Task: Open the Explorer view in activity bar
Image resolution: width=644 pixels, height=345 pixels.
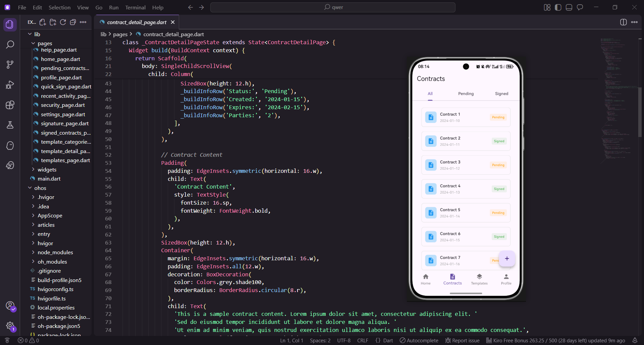Action: tap(10, 24)
